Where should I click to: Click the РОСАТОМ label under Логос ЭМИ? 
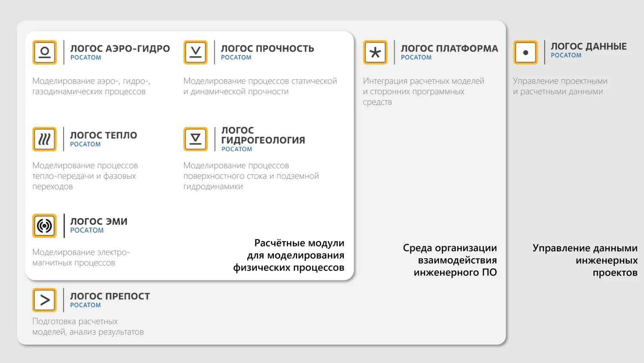point(87,230)
